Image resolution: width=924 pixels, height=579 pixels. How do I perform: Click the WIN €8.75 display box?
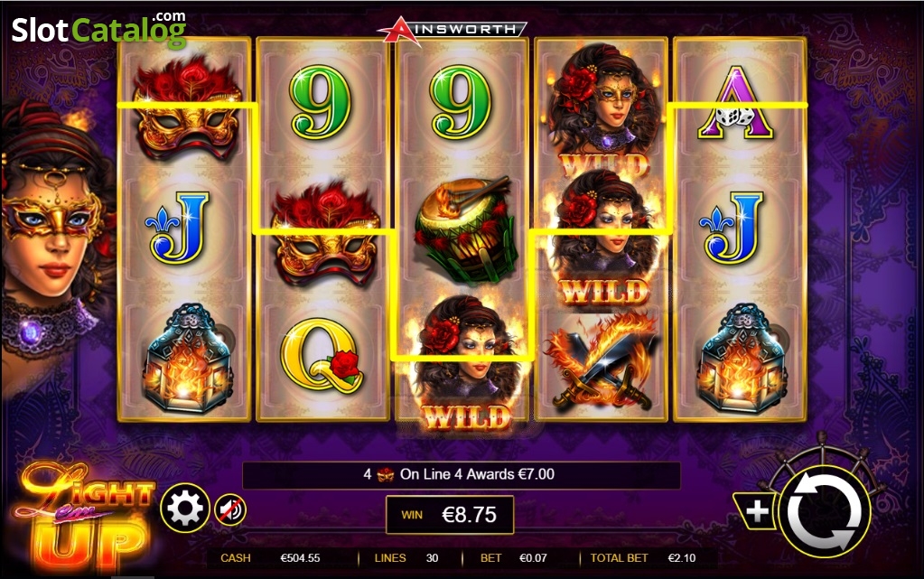450,515
